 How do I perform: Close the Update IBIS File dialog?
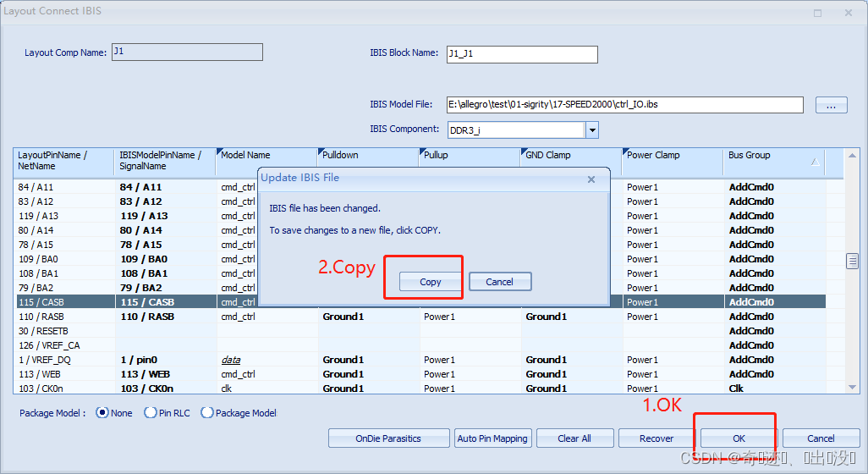(591, 179)
